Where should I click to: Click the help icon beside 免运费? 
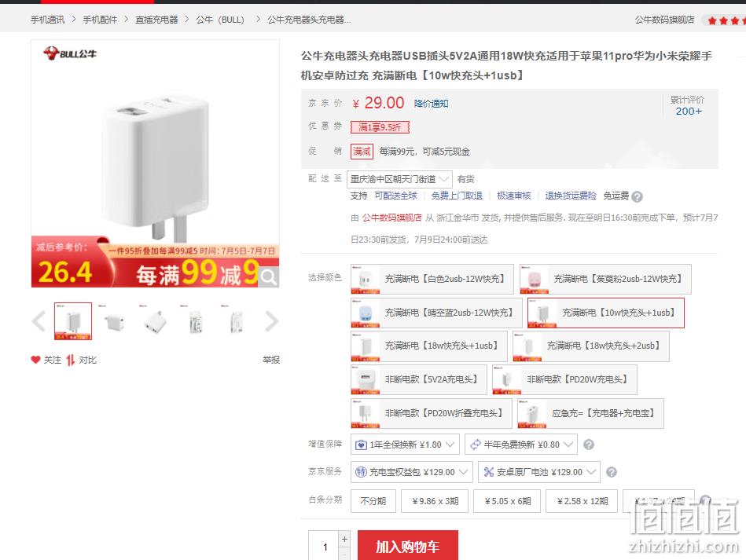pyautogui.click(x=638, y=197)
